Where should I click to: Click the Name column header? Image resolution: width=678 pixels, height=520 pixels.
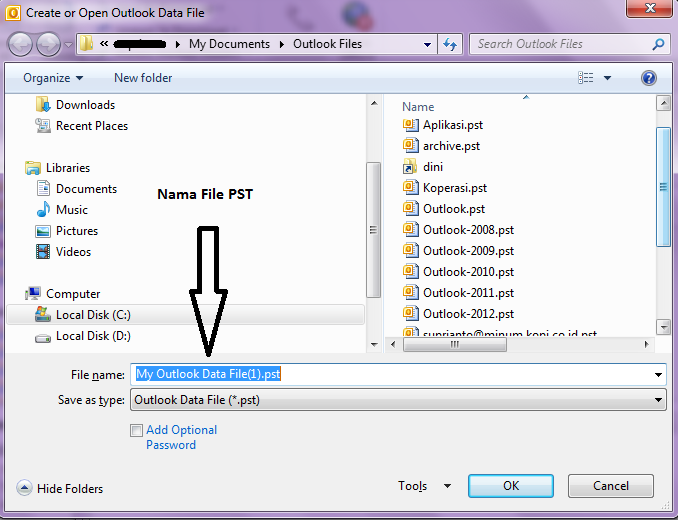click(x=418, y=107)
